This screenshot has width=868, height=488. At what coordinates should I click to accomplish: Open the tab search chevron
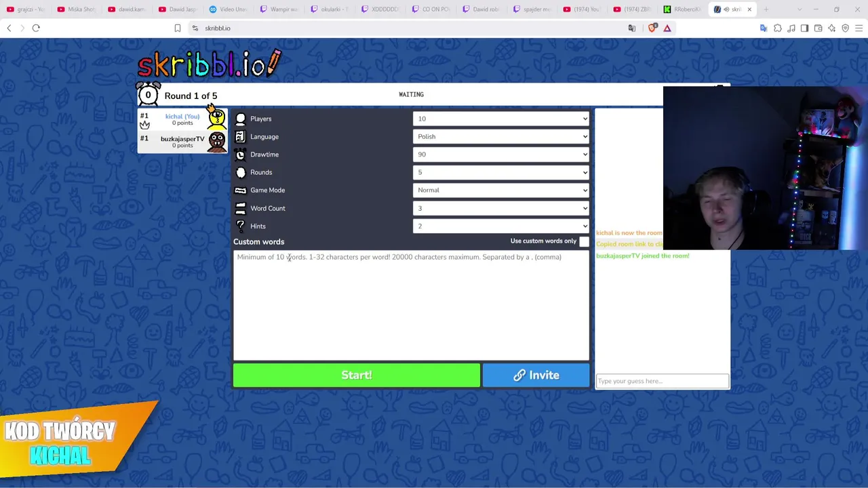(800, 9)
